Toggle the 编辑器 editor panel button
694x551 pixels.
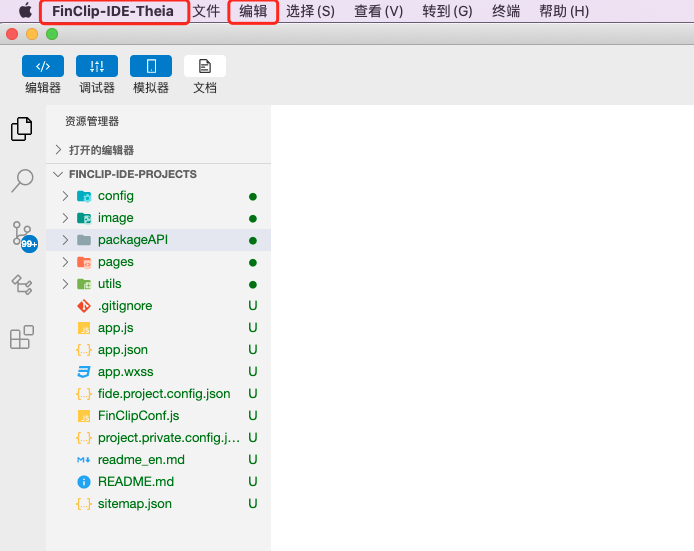coord(43,66)
